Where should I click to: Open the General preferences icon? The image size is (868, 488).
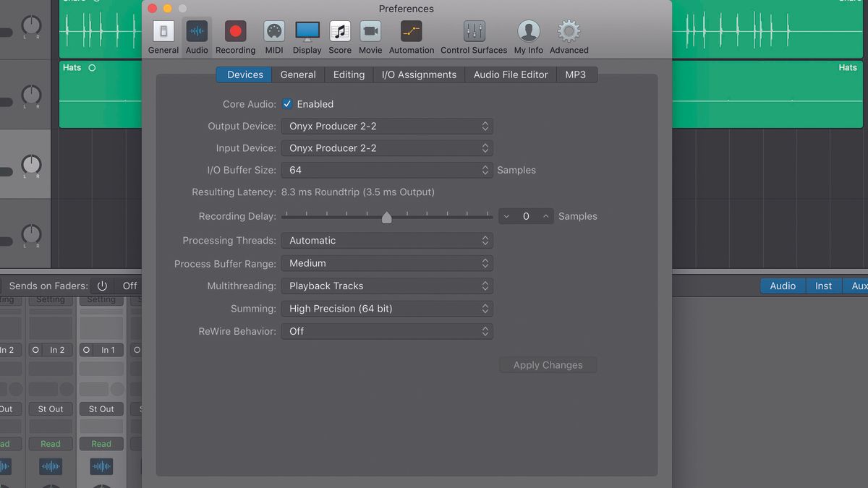(163, 32)
